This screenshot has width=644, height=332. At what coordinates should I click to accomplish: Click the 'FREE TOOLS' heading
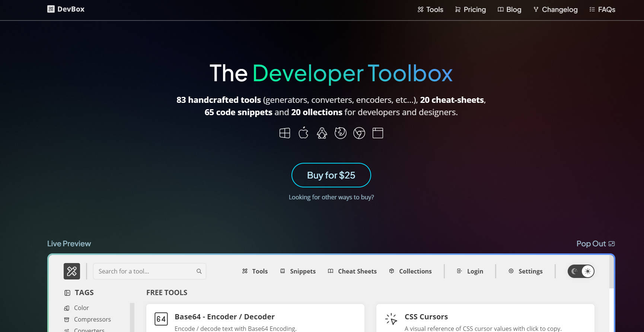(167, 293)
